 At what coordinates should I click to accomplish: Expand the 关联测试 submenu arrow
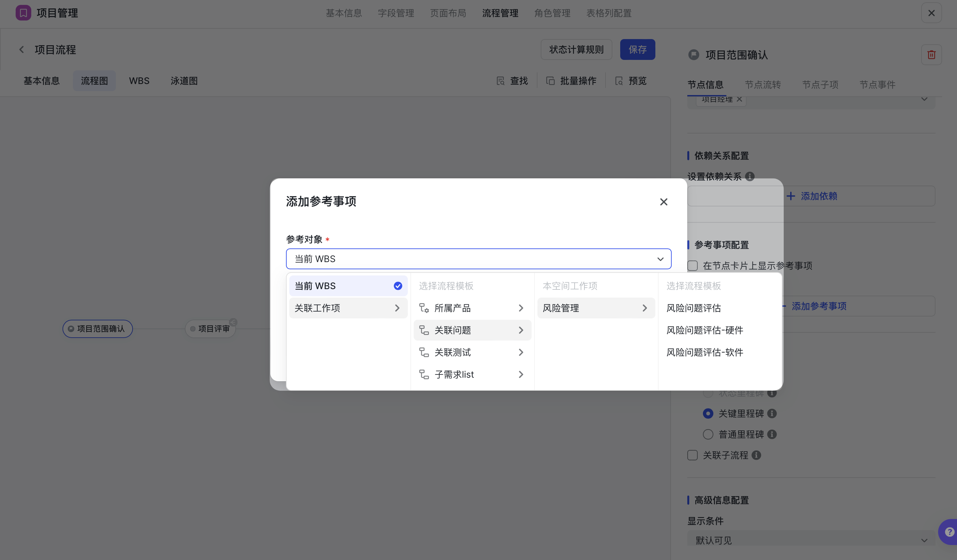[x=521, y=352]
